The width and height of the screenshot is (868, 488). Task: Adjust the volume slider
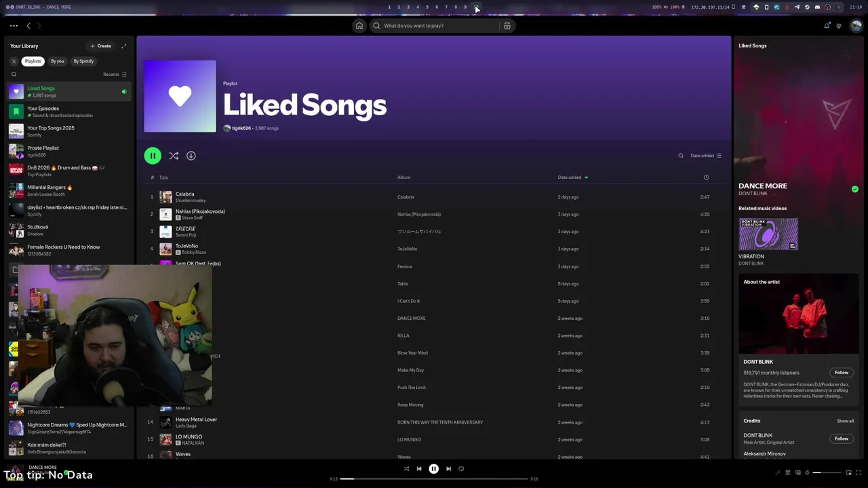[827, 472]
